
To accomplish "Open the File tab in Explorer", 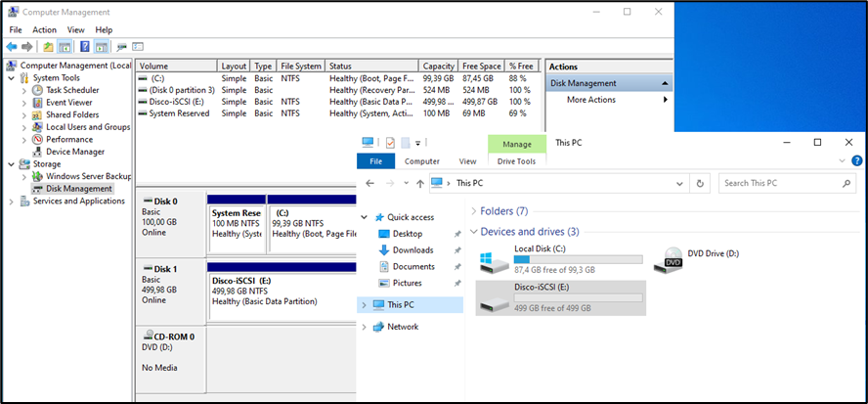I will click(x=375, y=161).
